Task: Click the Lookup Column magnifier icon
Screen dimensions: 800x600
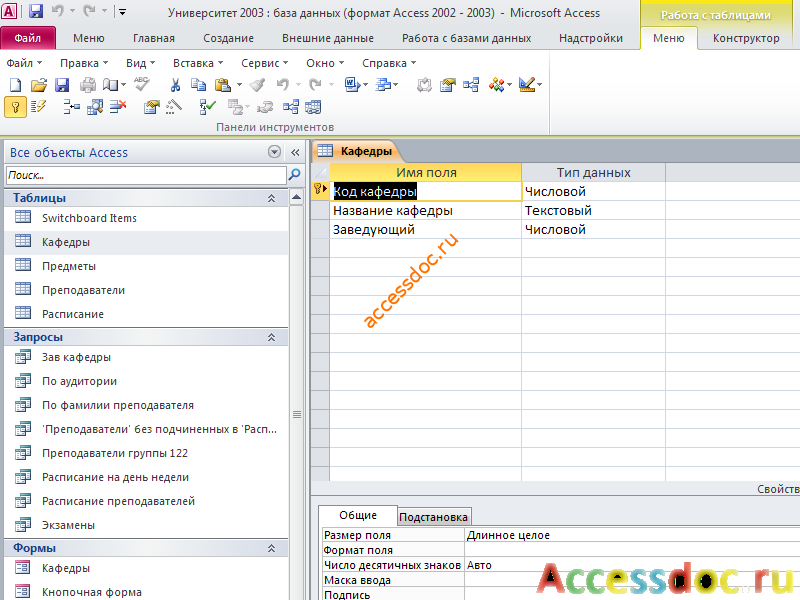Action: pyautogui.click(x=95, y=107)
